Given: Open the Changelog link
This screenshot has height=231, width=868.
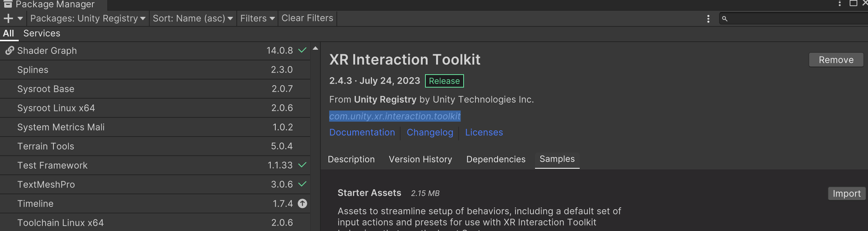Looking at the screenshot, I should click(430, 132).
